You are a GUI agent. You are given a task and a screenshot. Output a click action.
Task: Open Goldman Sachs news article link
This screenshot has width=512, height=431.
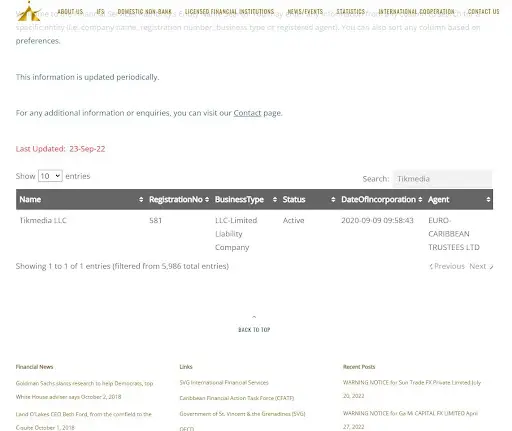click(x=84, y=390)
